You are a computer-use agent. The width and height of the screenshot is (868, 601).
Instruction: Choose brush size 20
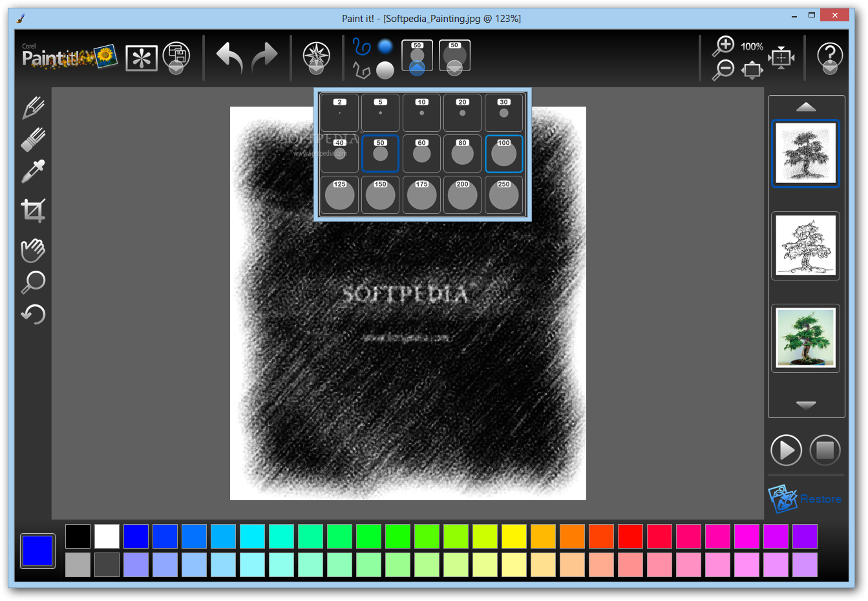(462, 112)
